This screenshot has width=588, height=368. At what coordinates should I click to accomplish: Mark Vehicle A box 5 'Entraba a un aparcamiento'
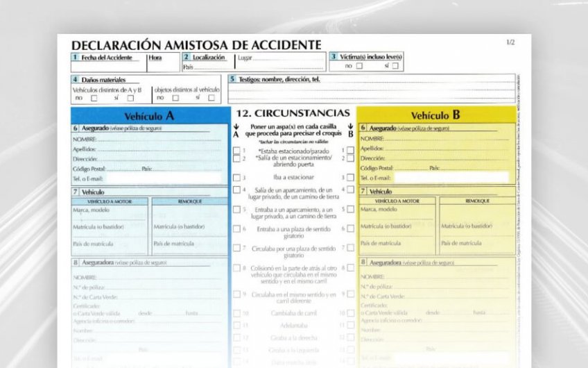coord(236,210)
